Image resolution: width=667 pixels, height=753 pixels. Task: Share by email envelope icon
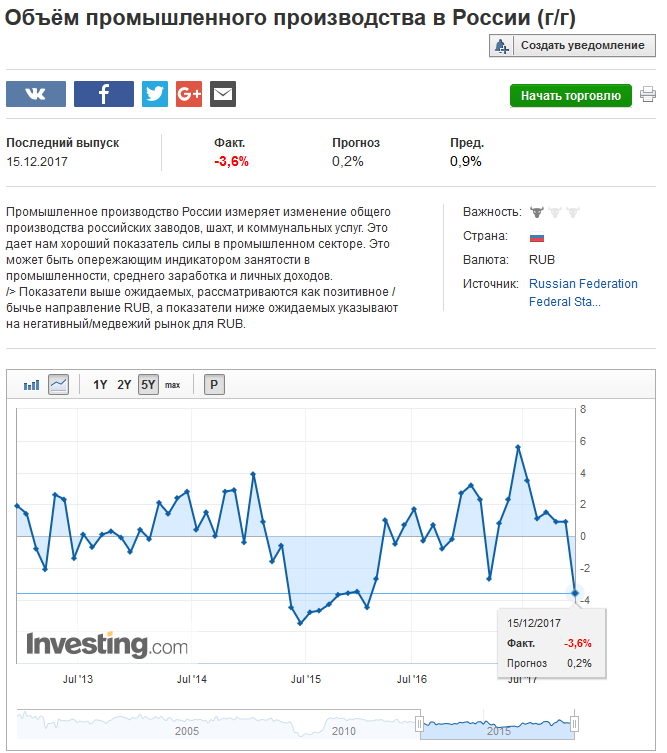[223, 94]
